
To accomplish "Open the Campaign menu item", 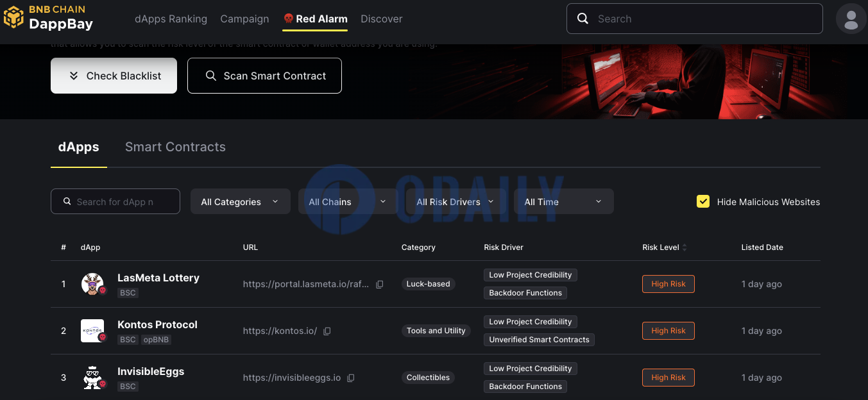I will 244,19.
